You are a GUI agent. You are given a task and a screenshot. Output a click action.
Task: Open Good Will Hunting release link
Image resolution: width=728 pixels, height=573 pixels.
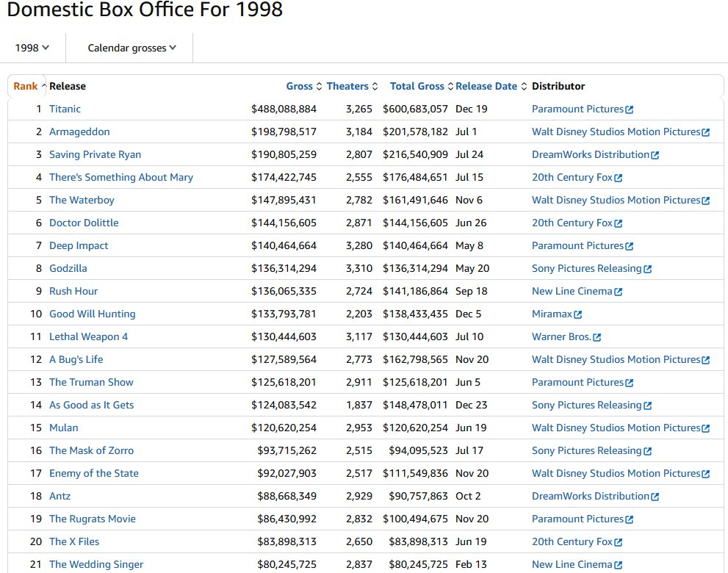coord(93,314)
